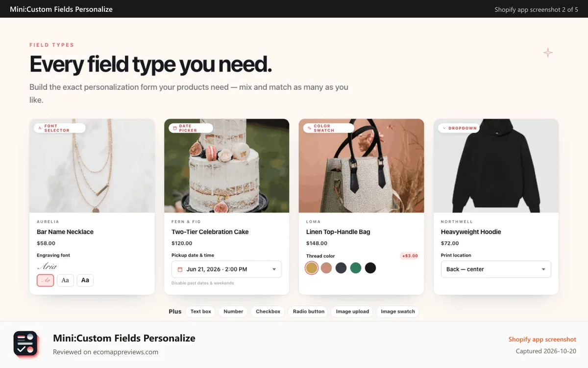Click Reviewed on ecomappreviews.com text
588x368 pixels.
point(106,352)
